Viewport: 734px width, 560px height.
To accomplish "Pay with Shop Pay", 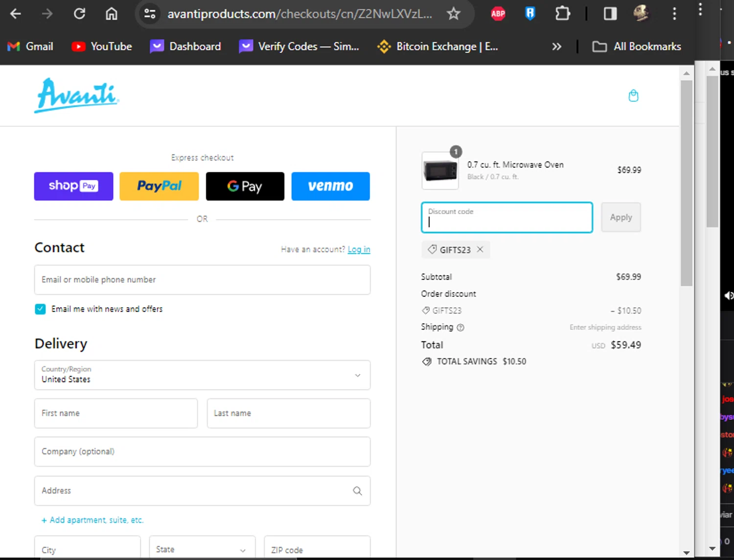I will pos(73,186).
